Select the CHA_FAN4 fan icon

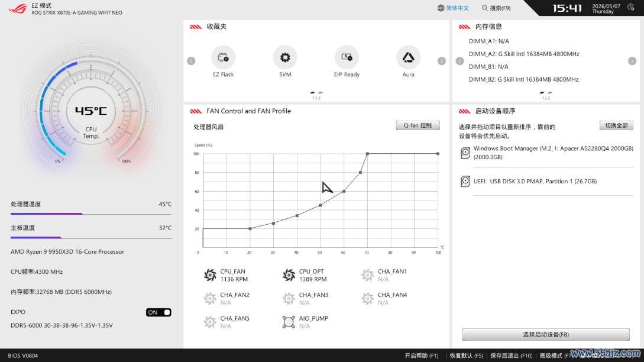[368, 298]
